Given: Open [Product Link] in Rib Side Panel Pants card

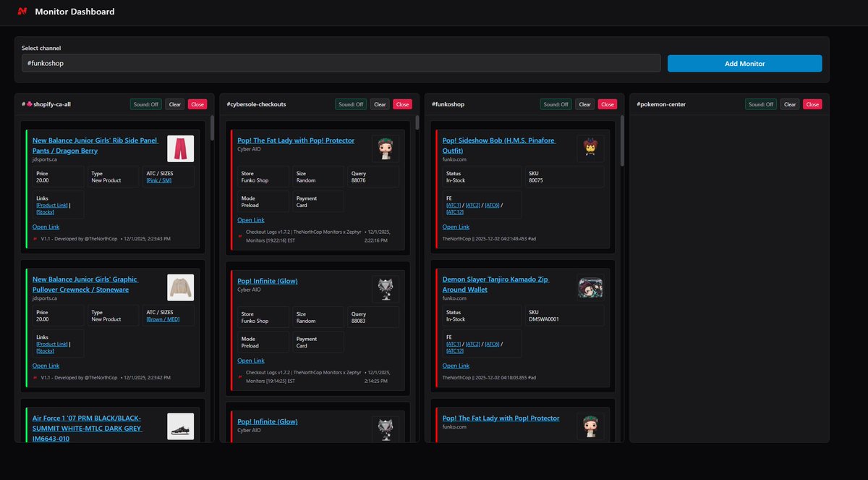Looking at the screenshot, I should 52,205.
